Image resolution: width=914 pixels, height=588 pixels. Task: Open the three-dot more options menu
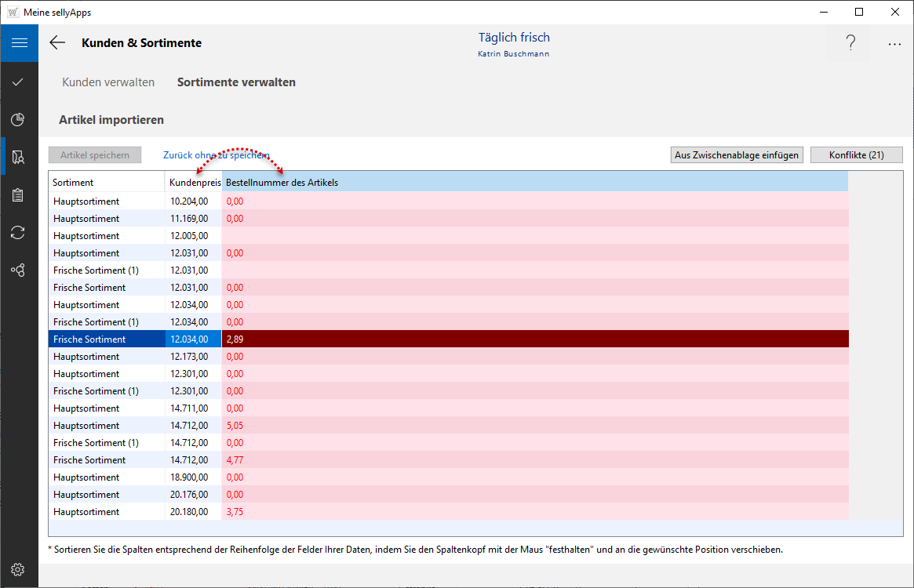point(894,45)
